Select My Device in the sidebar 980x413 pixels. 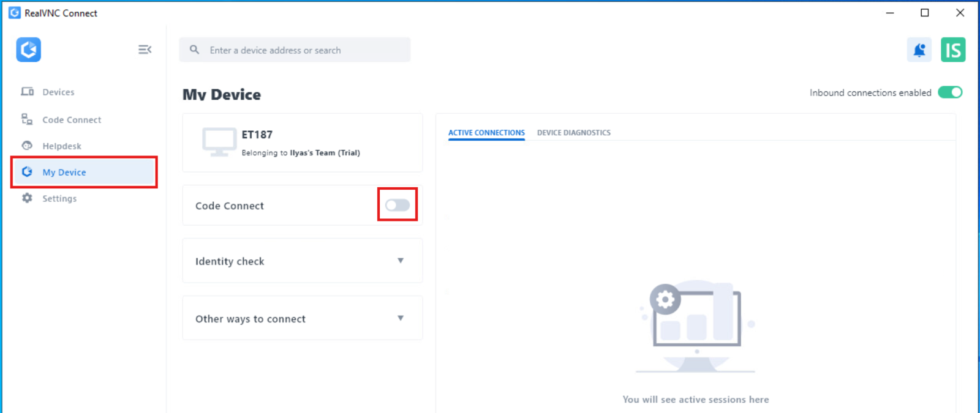click(64, 173)
